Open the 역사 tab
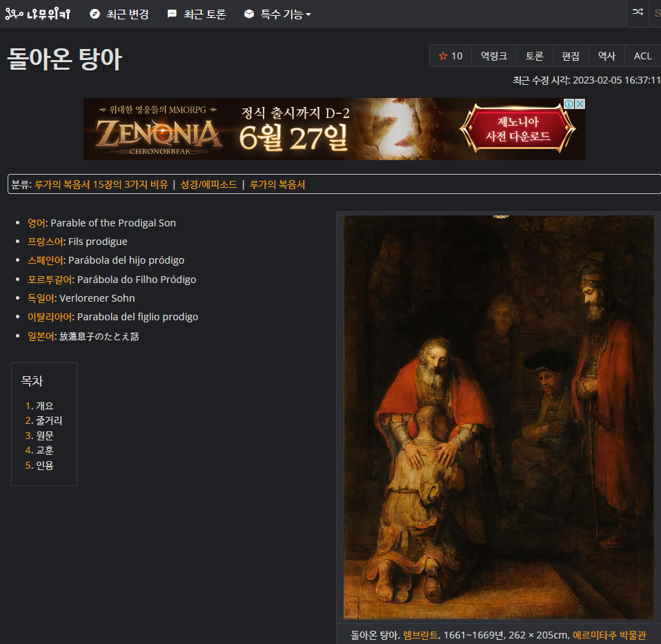The height and width of the screenshot is (644, 661). click(x=606, y=56)
